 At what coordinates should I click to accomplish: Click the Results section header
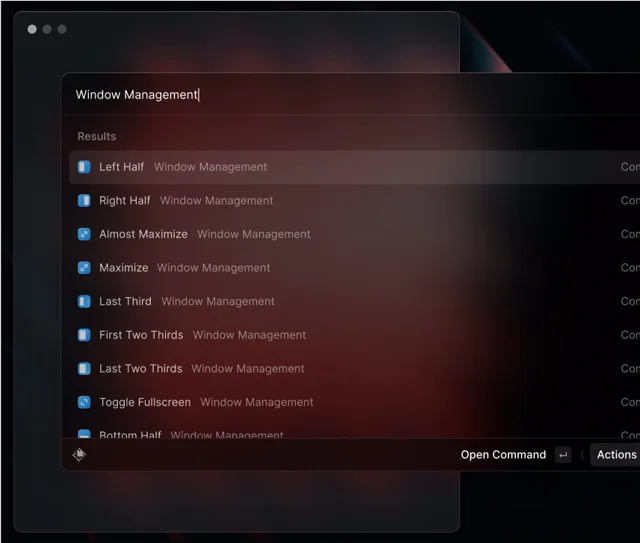tap(97, 136)
